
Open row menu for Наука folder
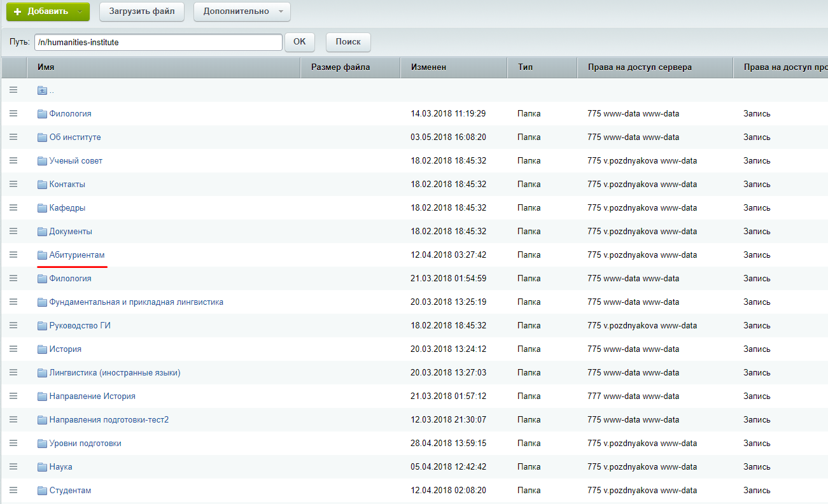13,466
